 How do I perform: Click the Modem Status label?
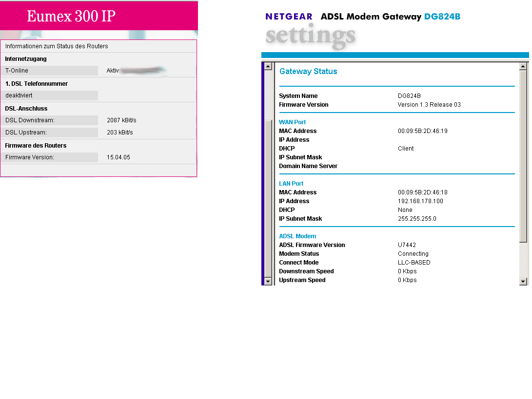point(299,253)
